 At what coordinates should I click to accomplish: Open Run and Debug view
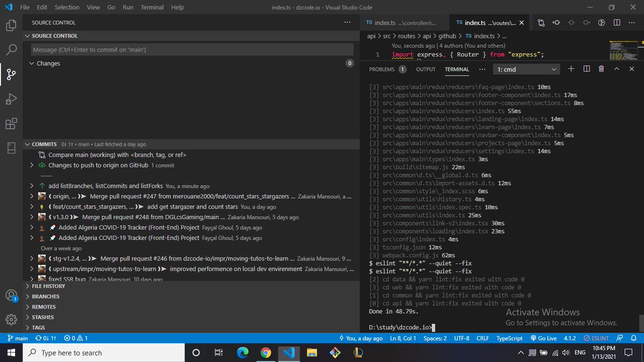pos(11,99)
